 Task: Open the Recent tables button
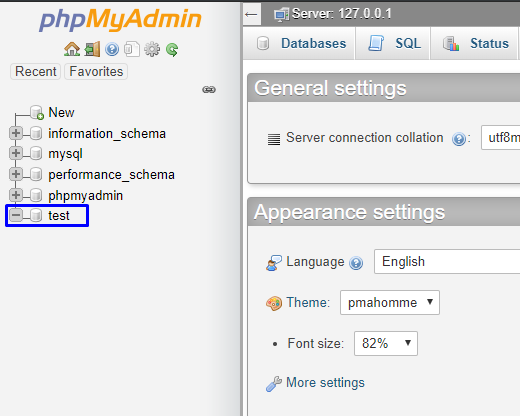pyautogui.click(x=36, y=71)
